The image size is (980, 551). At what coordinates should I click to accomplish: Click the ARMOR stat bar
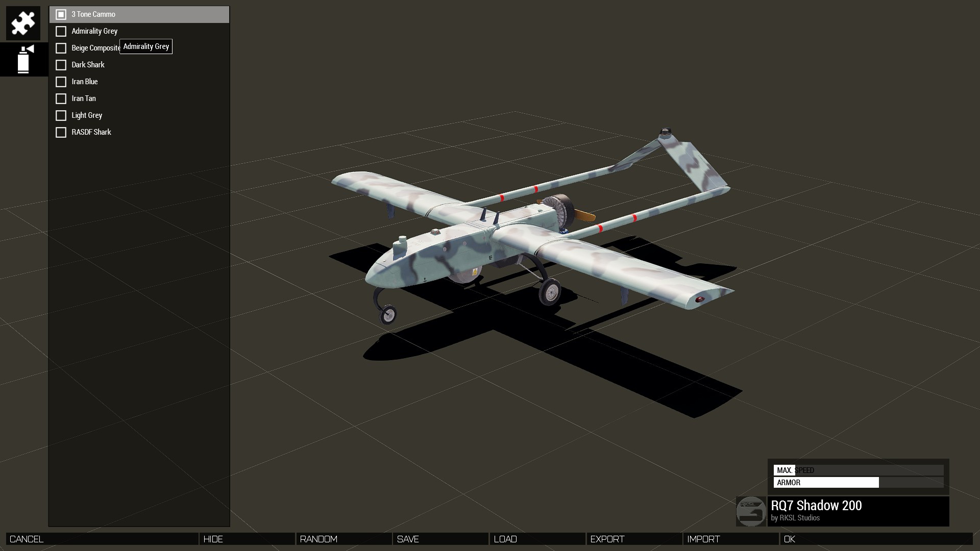pos(858,482)
